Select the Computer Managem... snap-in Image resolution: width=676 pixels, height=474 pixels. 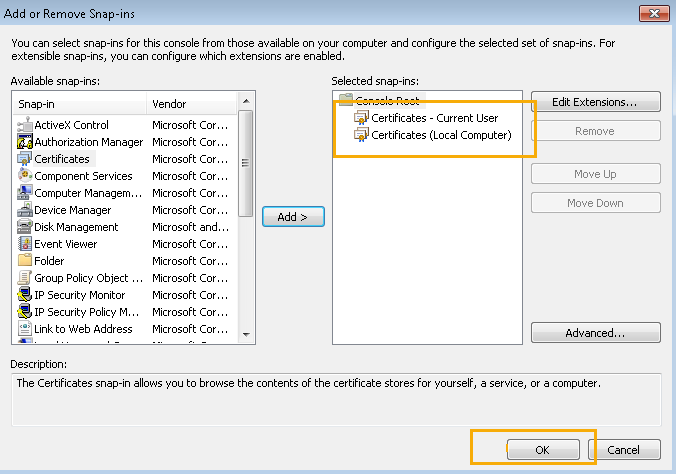88,193
